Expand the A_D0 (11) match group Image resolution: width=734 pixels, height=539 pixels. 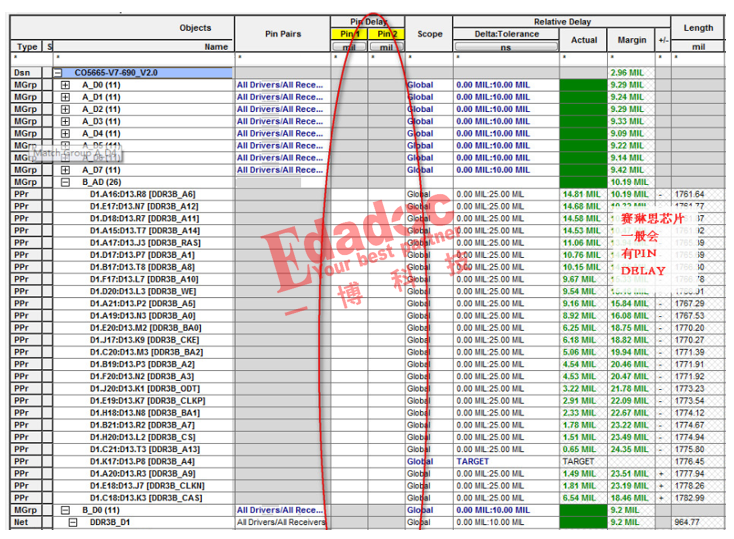tap(66, 85)
